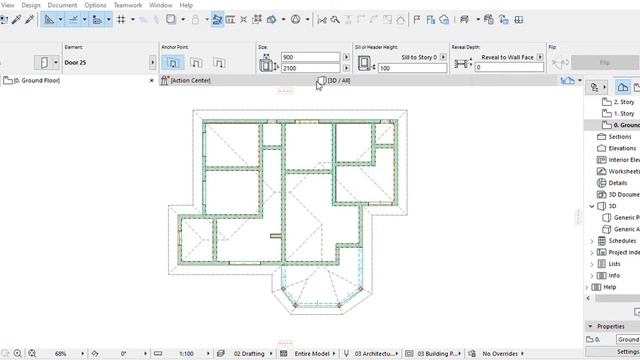Open the door type icon dropdown
This screenshot has width=640, height=360.
[x=56, y=62]
